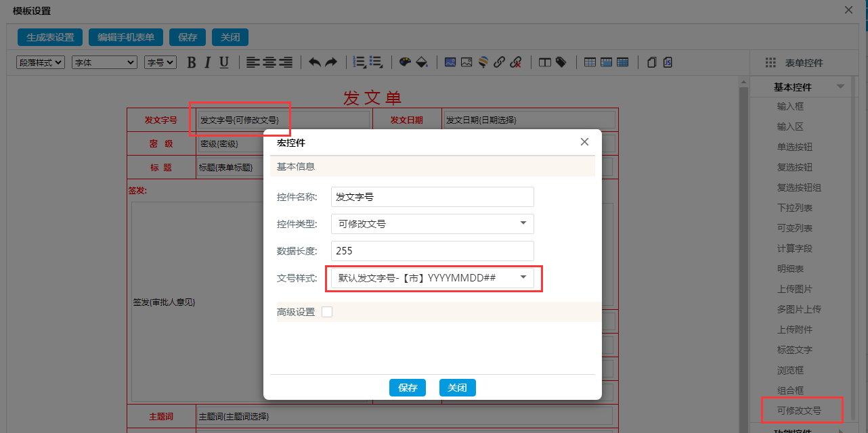This screenshot has height=433, width=868.
Task: Click the italic formatting icon
Action: pos(208,62)
